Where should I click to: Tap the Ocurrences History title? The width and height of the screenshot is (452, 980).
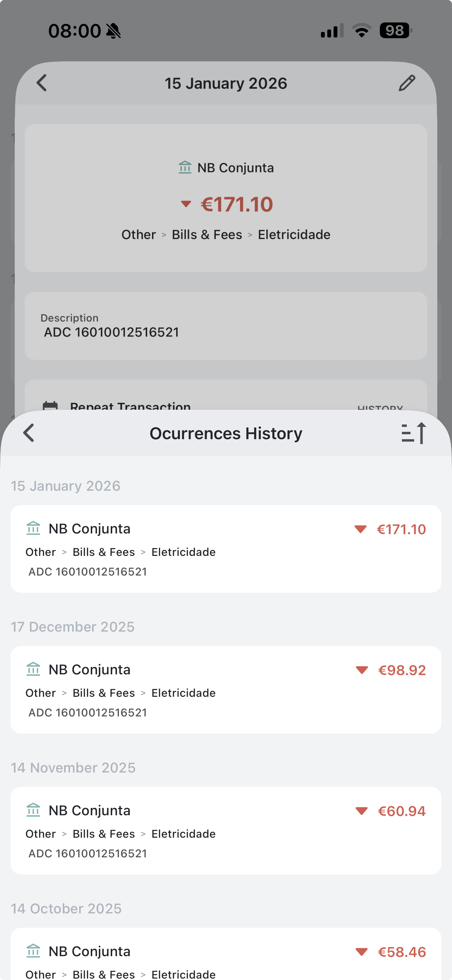[226, 433]
